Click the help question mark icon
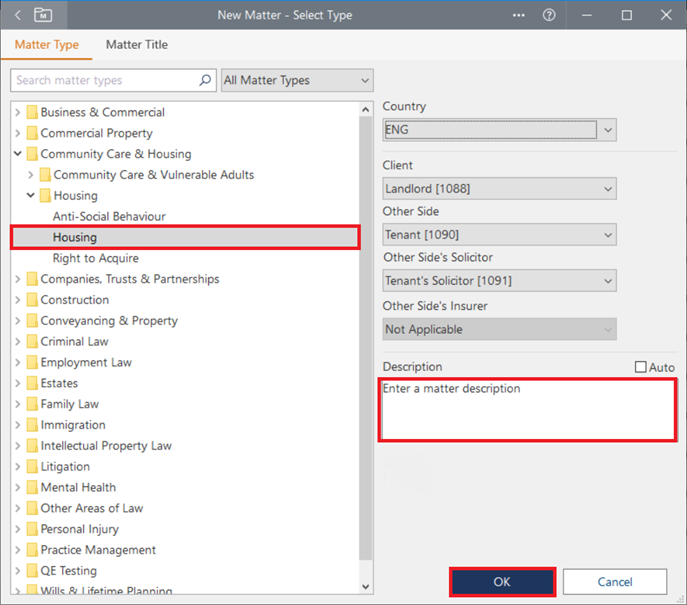This screenshot has width=687, height=605. coord(549,15)
